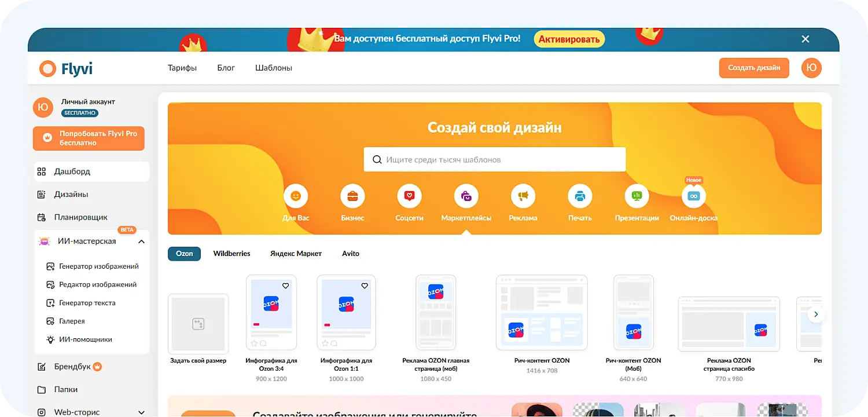This screenshot has width=868, height=417.
Task: Favorite the Инфографика для Ozon 3:4 template
Action: click(286, 286)
